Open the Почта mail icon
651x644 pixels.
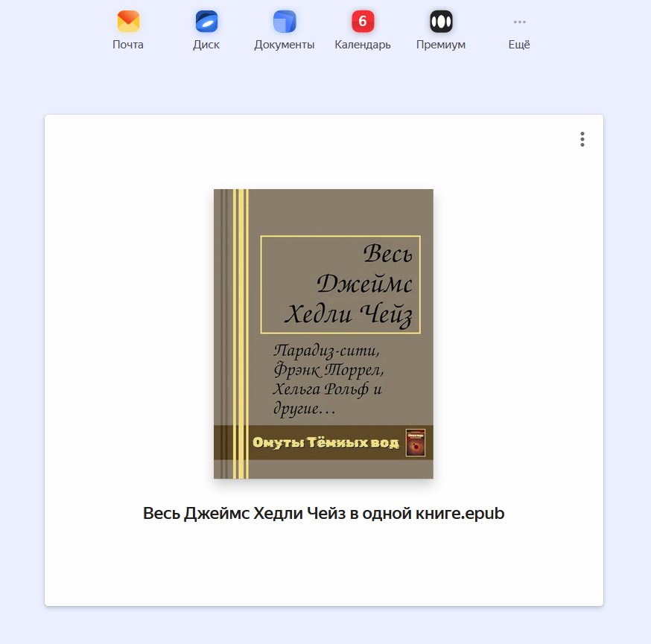pyautogui.click(x=128, y=22)
